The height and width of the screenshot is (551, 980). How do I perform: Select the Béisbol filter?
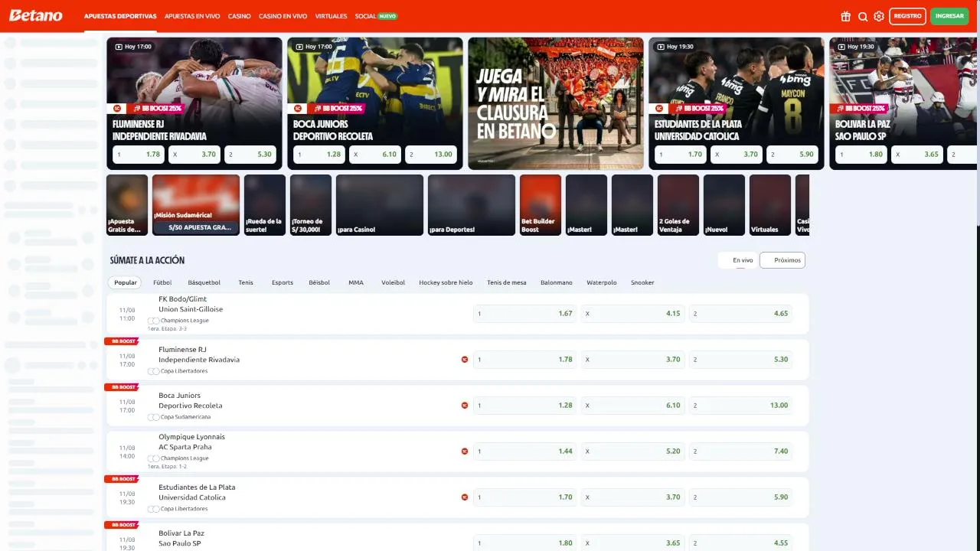point(319,282)
